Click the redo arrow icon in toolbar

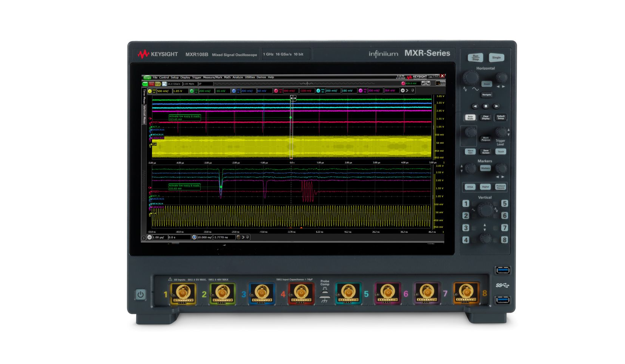point(428,83)
